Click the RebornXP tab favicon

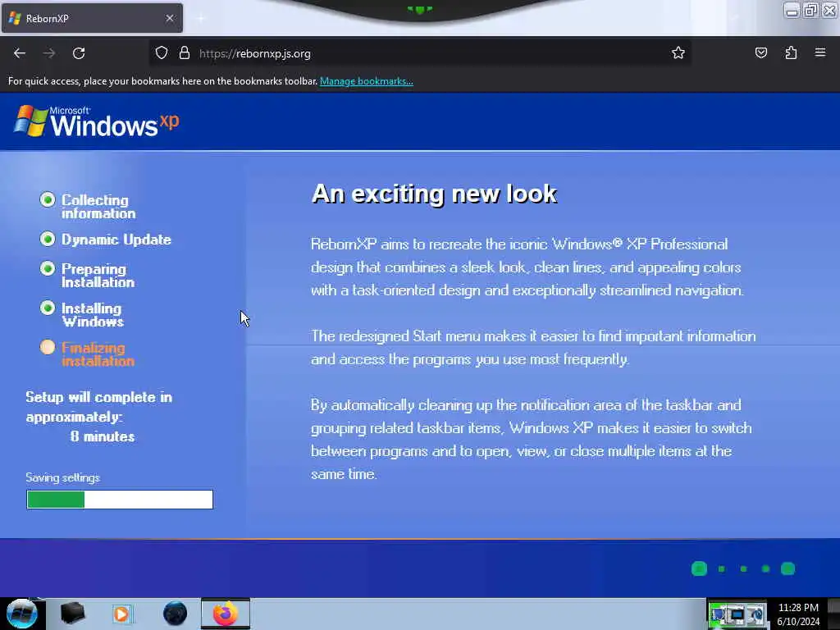15,18
